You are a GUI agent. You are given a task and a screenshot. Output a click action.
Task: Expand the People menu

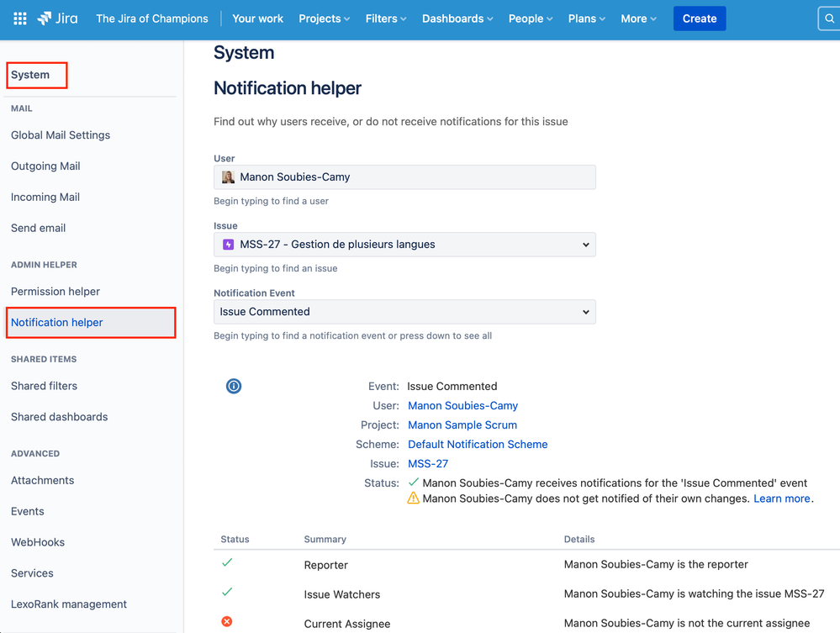point(531,18)
